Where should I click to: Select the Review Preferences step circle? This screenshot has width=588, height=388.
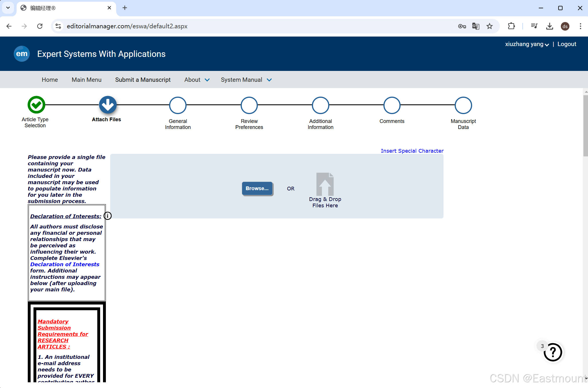(x=249, y=105)
